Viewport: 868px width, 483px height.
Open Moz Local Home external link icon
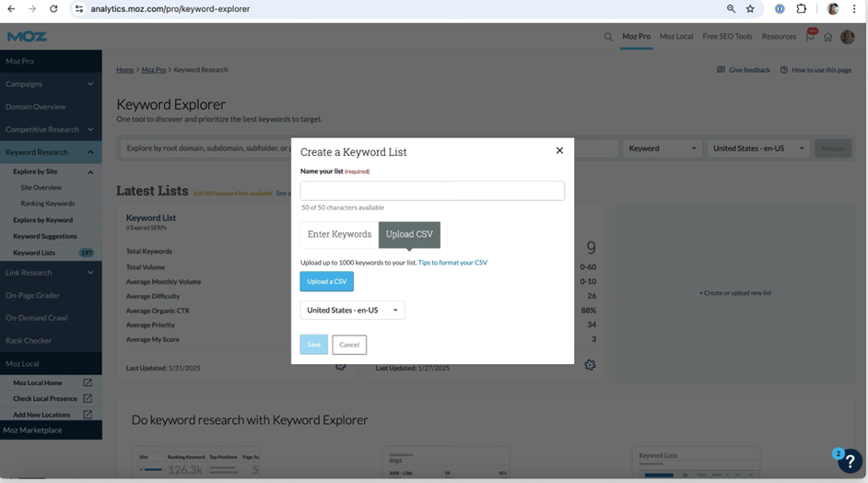click(88, 383)
